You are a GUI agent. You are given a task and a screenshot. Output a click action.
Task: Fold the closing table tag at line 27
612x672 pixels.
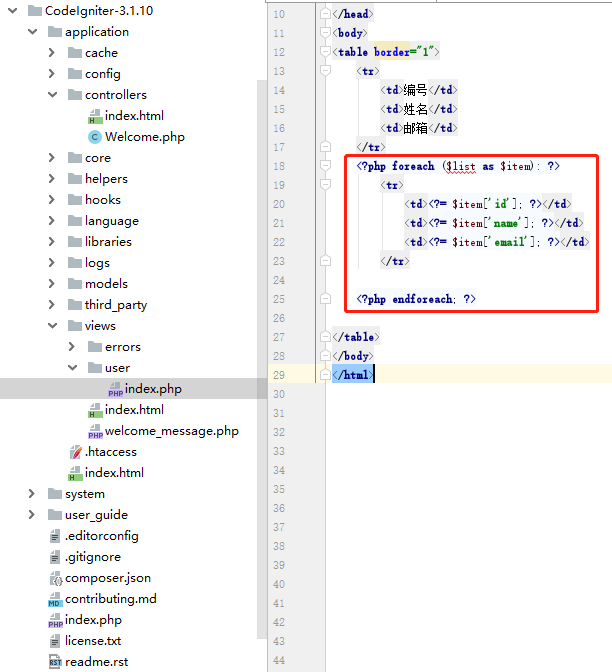[x=325, y=337]
